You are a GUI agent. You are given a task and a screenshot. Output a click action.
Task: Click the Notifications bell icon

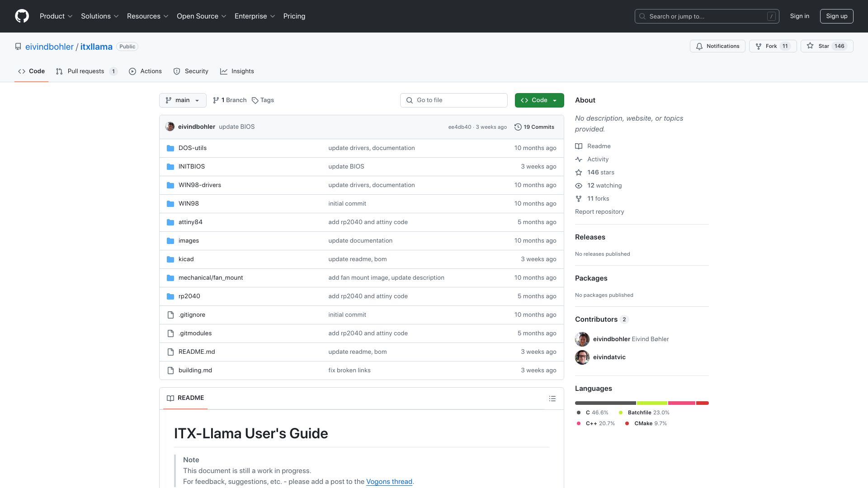[699, 46]
